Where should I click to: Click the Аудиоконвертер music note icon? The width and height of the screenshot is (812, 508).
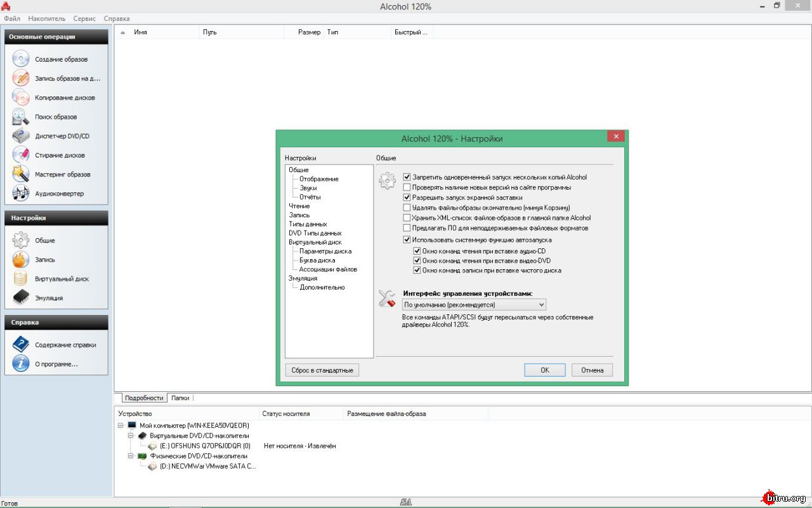pos(21,193)
